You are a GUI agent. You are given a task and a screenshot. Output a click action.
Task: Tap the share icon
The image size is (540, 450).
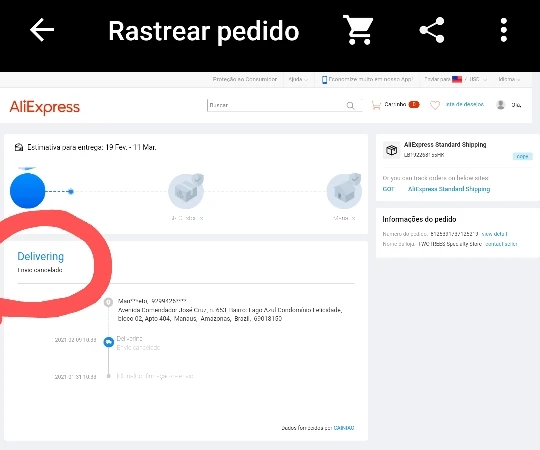tap(432, 30)
